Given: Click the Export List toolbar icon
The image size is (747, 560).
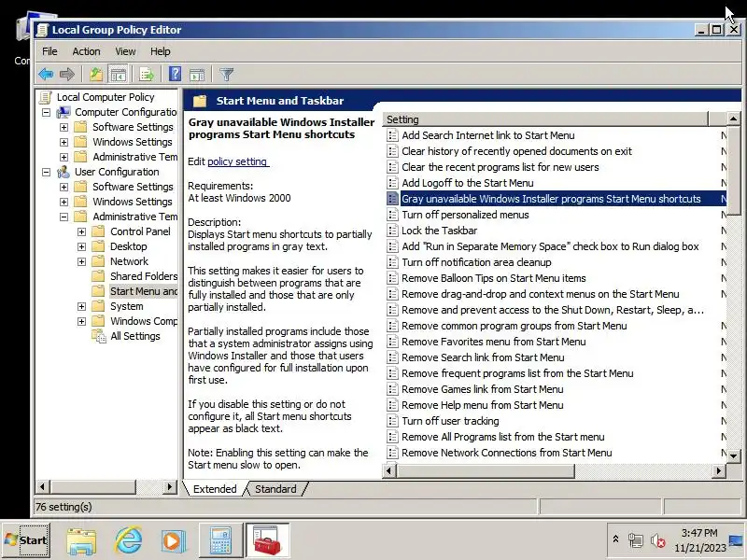Looking at the screenshot, I should click(147, 75).
